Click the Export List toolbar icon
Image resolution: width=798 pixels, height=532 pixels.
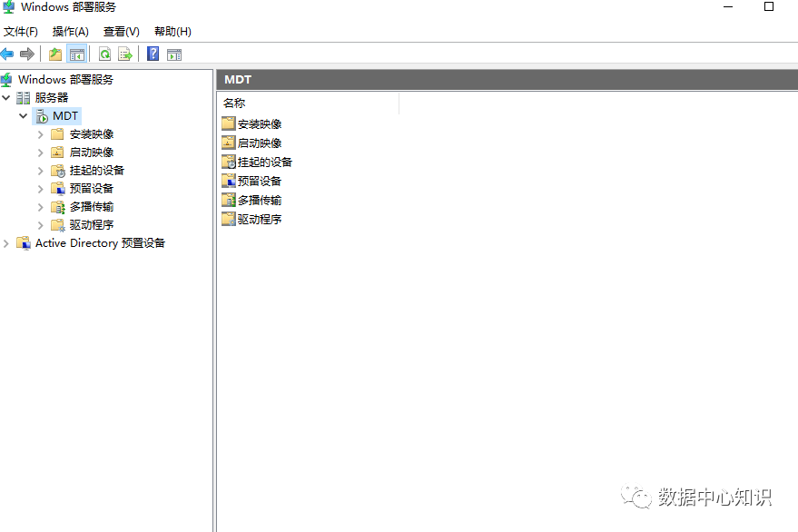tap(124, 54)
